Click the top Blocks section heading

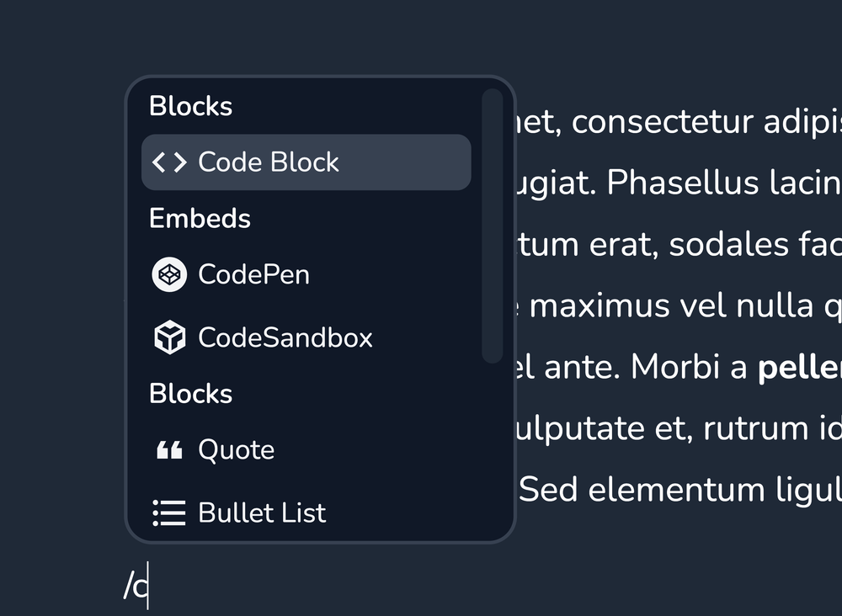click(190, 106)
